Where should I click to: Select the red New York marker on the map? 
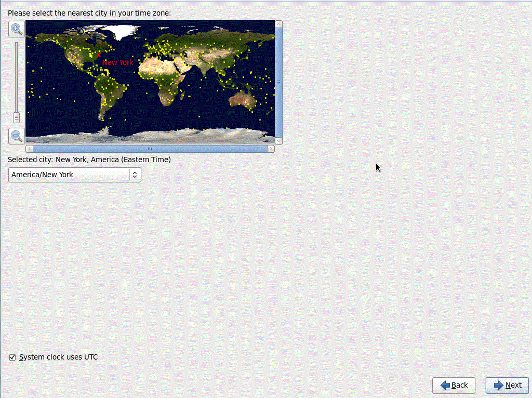tap(99, 55)
